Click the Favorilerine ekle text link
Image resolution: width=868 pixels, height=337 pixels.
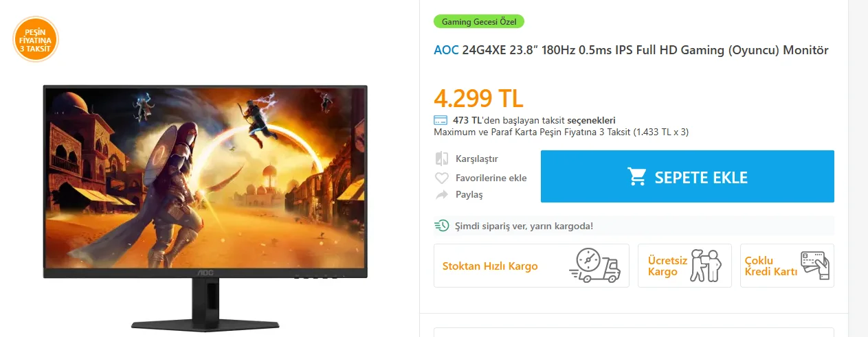point(491,178)
